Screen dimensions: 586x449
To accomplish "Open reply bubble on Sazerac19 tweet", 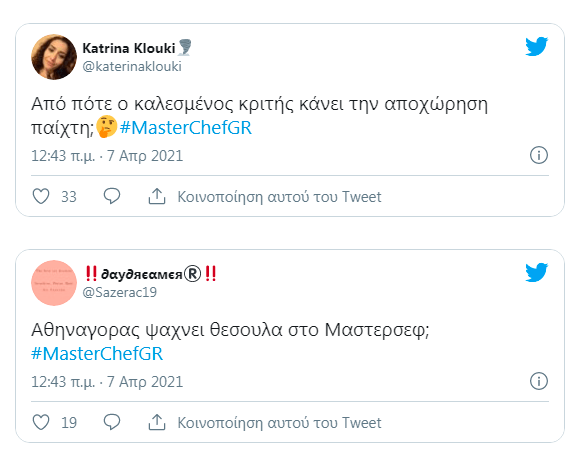I will 112,422.
